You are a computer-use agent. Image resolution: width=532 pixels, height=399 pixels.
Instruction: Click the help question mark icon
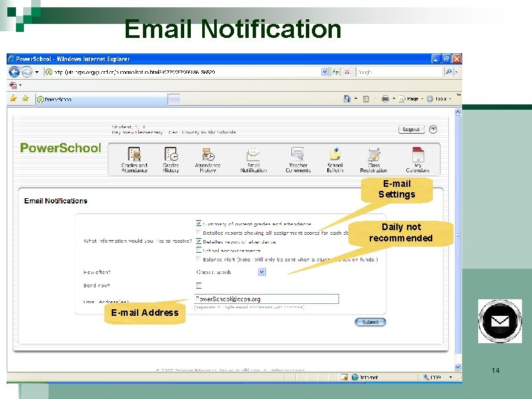pos(433,129)
